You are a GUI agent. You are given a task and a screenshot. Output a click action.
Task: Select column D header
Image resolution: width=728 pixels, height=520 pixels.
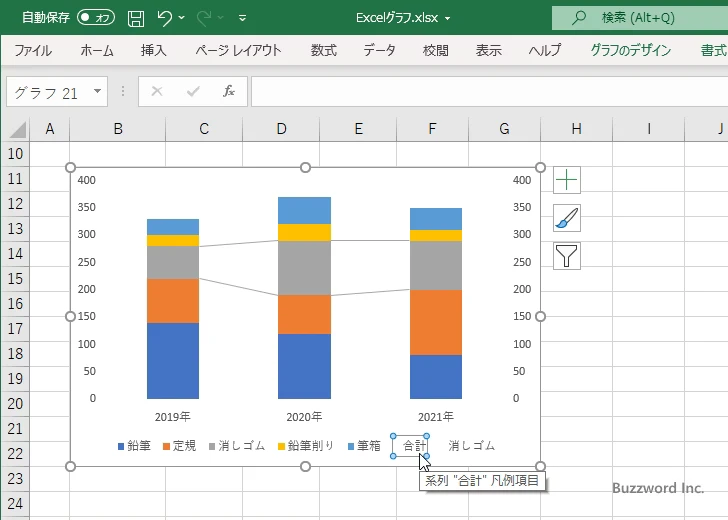pyautogui.click(x=281, y=129)
